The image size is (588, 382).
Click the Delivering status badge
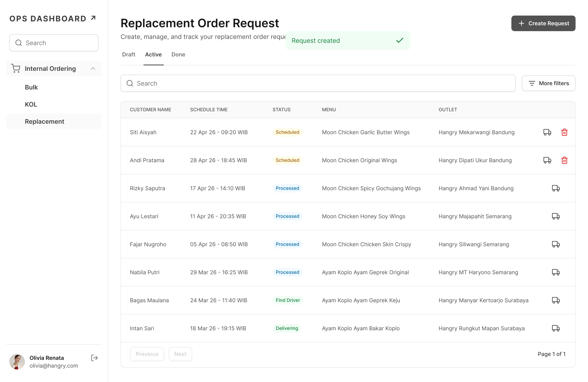pos(287,328)
